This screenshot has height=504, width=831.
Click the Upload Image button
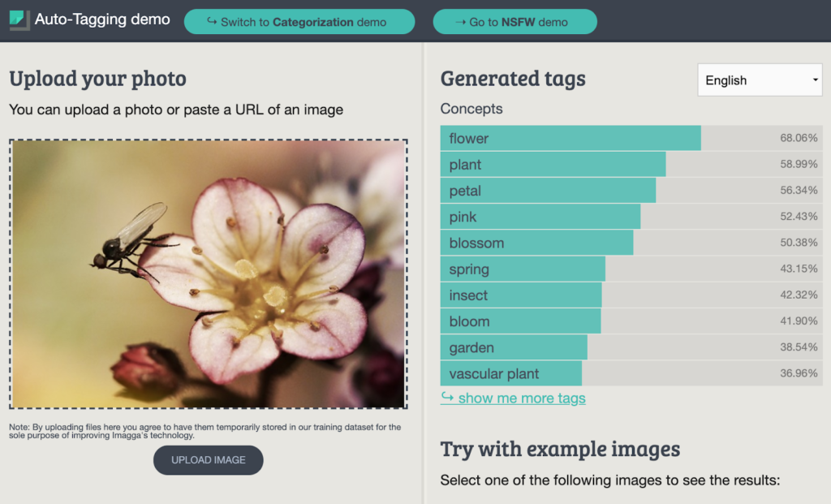coord(209,460)
